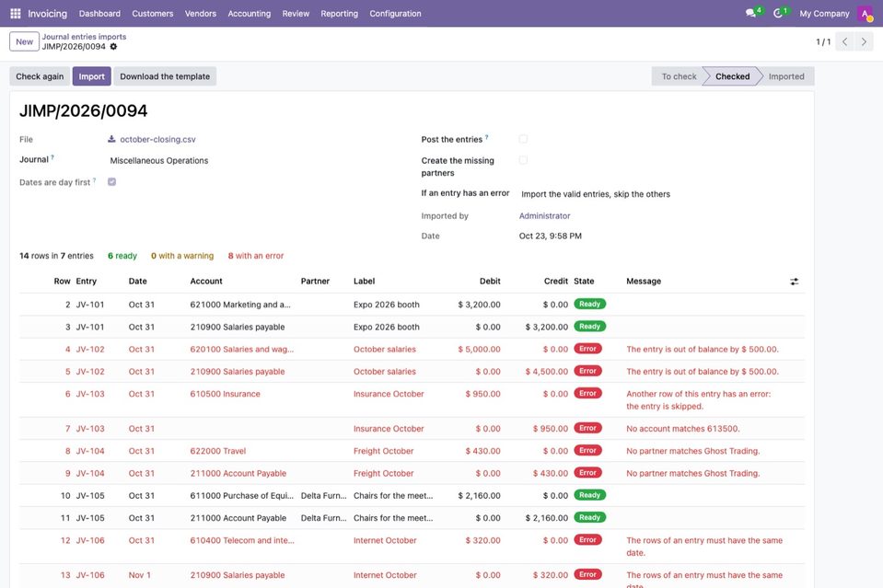Go to next record arrow
The height and width of the screenshot is (588, 883).
[864, 41]
